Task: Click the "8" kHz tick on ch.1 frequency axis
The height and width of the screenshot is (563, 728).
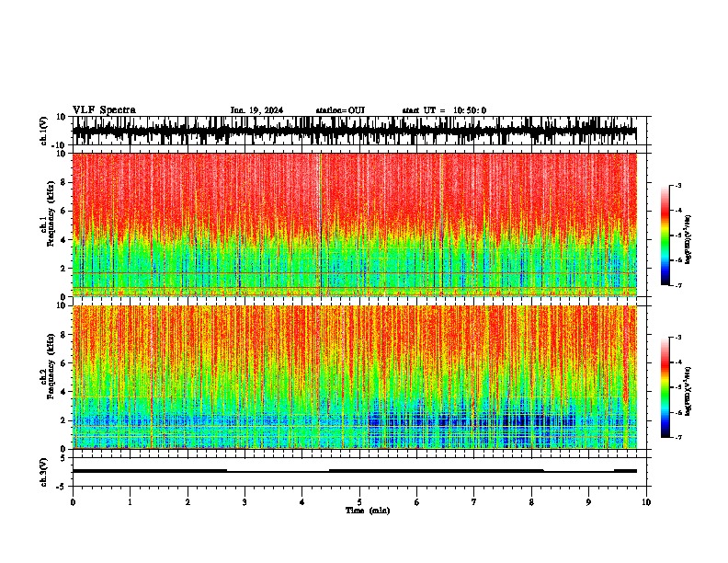Action: click(63, 182)
